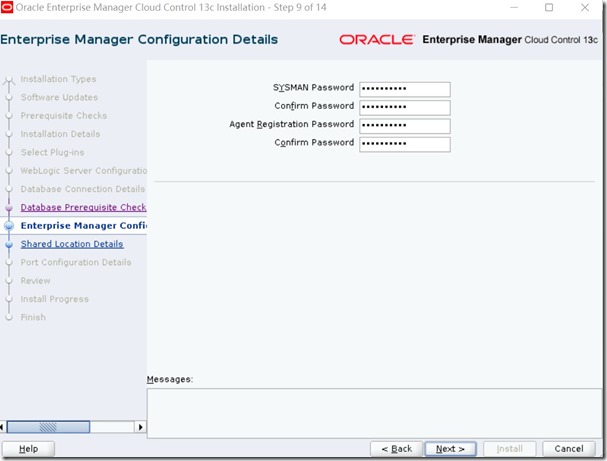Viewport: 607px width, 461px height.
Task: Cancel the installation
Action: 569,449
